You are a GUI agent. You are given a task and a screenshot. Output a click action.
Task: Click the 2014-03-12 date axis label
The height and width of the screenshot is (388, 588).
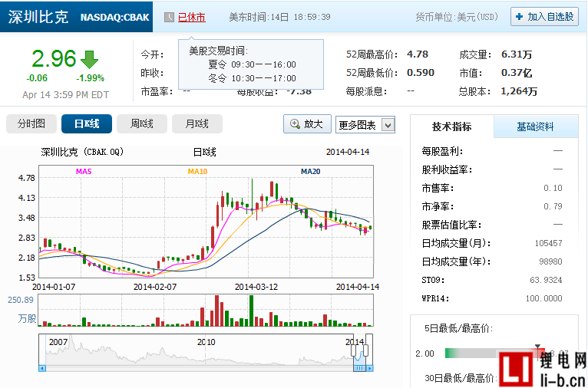pos(256,287)
